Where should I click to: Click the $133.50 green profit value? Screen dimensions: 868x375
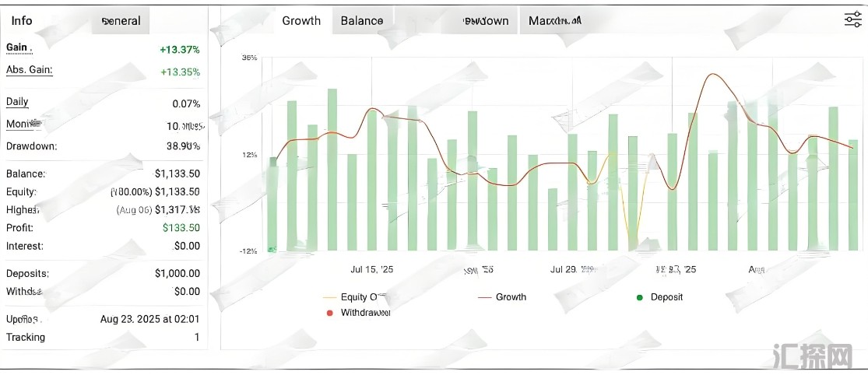tap(181, 228)
